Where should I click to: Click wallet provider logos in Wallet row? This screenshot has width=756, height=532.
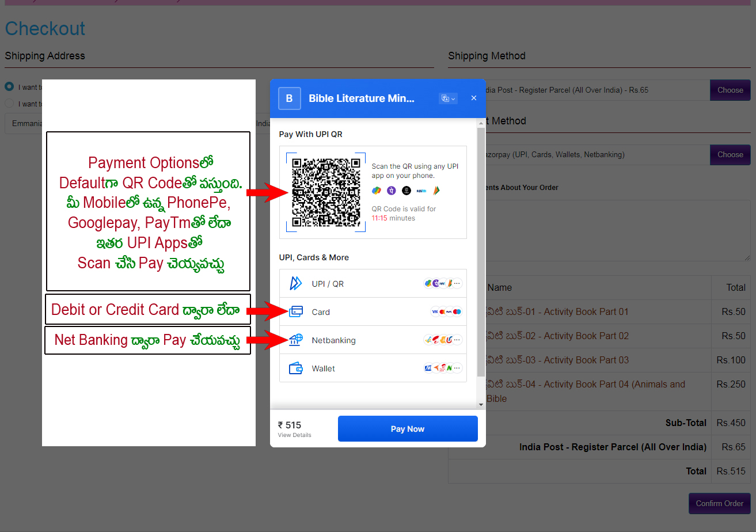coord(443,368)
